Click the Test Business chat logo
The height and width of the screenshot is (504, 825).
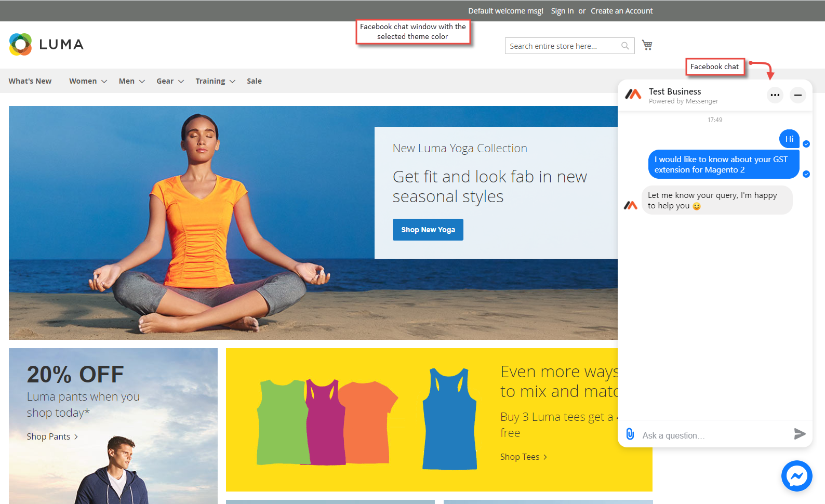pyautogui.click(x=633, y=95)
